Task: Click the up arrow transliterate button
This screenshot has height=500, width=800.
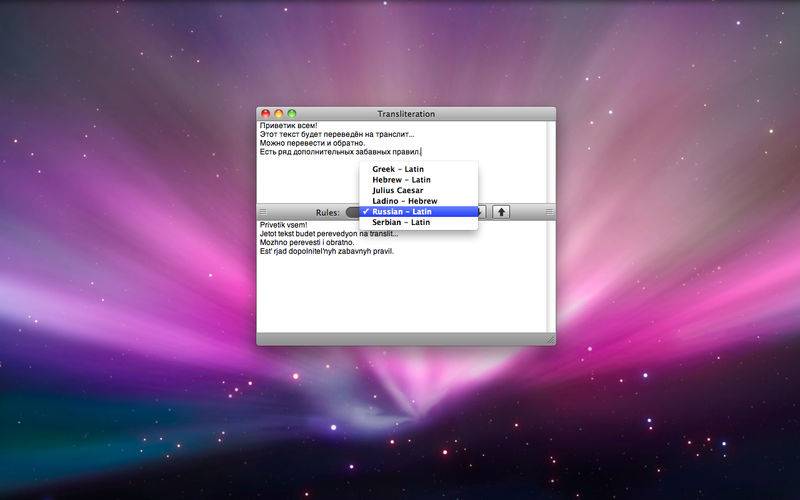Action: point(501,212)
